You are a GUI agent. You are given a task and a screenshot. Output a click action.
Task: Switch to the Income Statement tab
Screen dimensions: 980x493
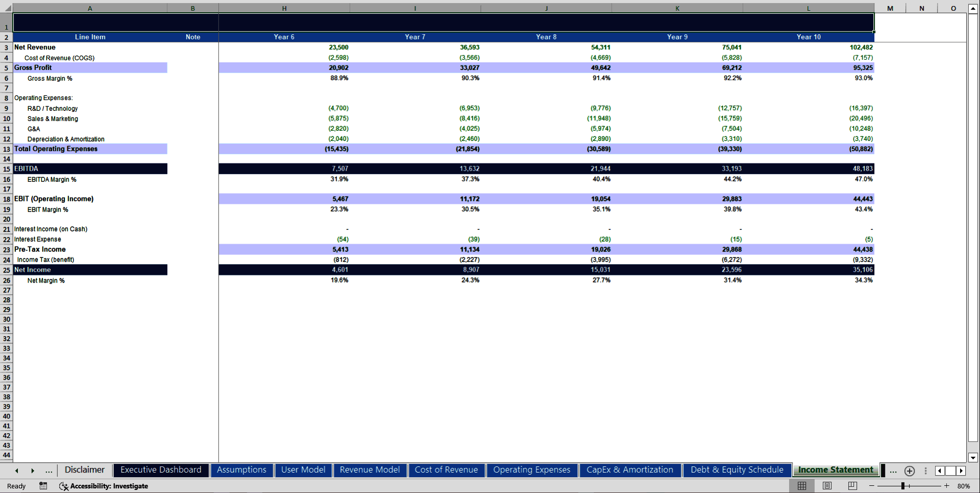pyautogui.click(x=836, y=469)
